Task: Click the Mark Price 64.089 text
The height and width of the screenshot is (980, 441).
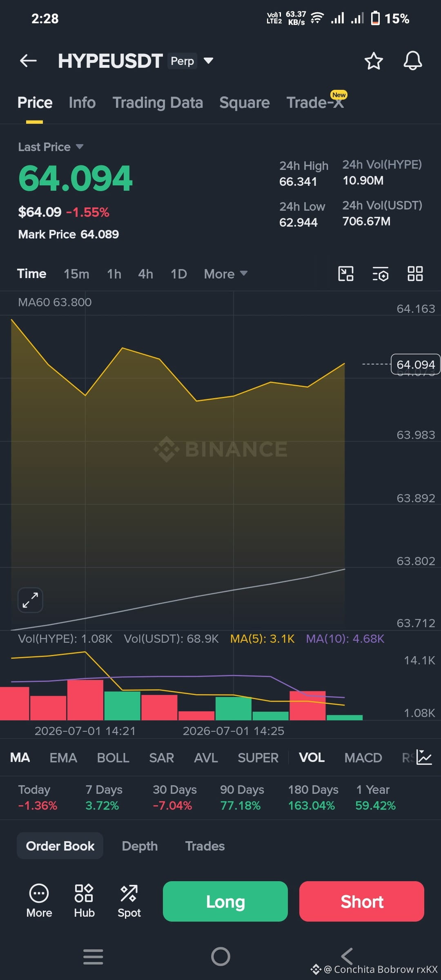Action: [x=69, y=234]
